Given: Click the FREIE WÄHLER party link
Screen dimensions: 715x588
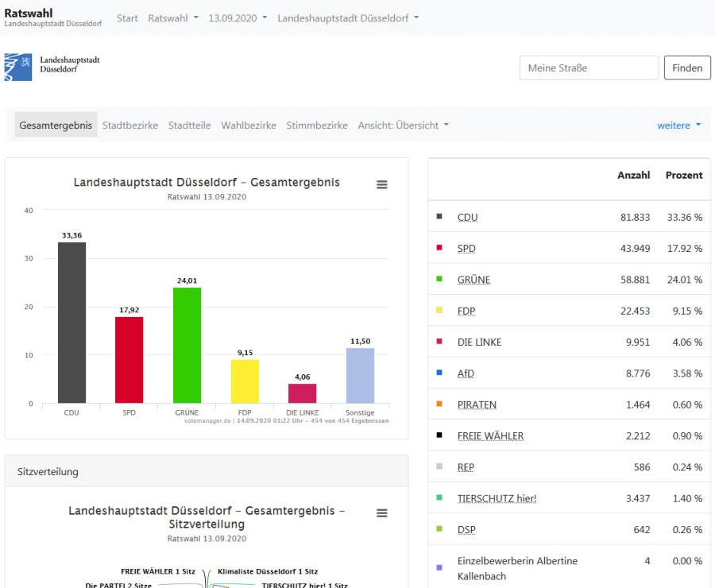Looking at the screenshot, I should click(490, 435).
